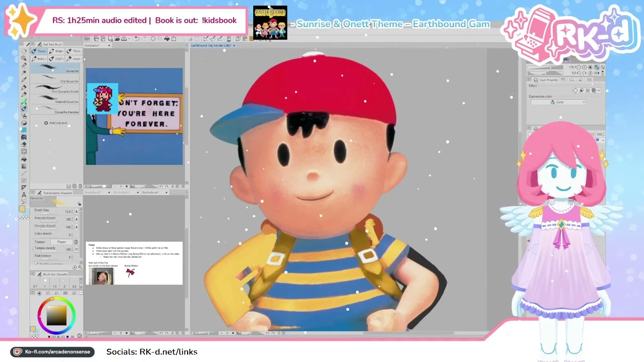Remove brush texture with trash icon
644x362 pixels.
[76, 242]
